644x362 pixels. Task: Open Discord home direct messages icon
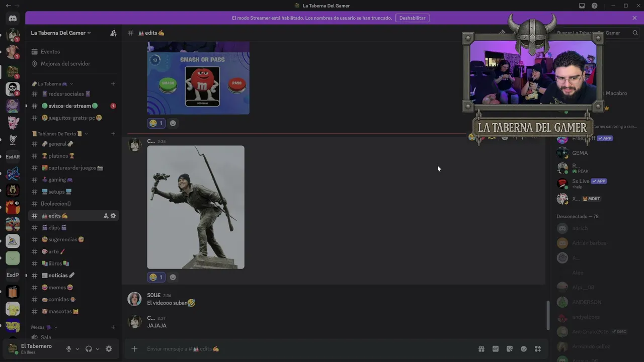13,19
